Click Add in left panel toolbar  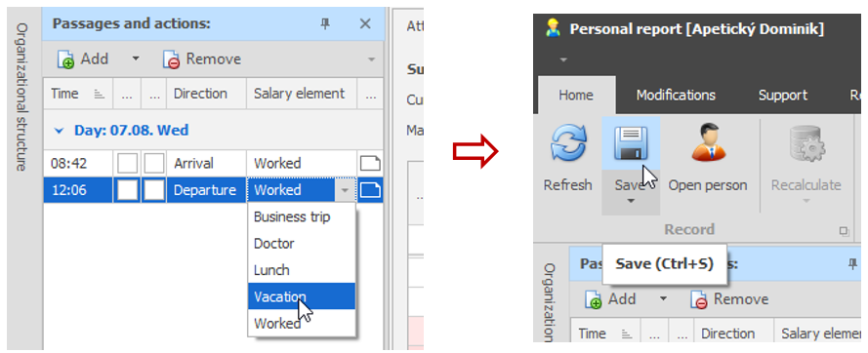tap(83, 59)
